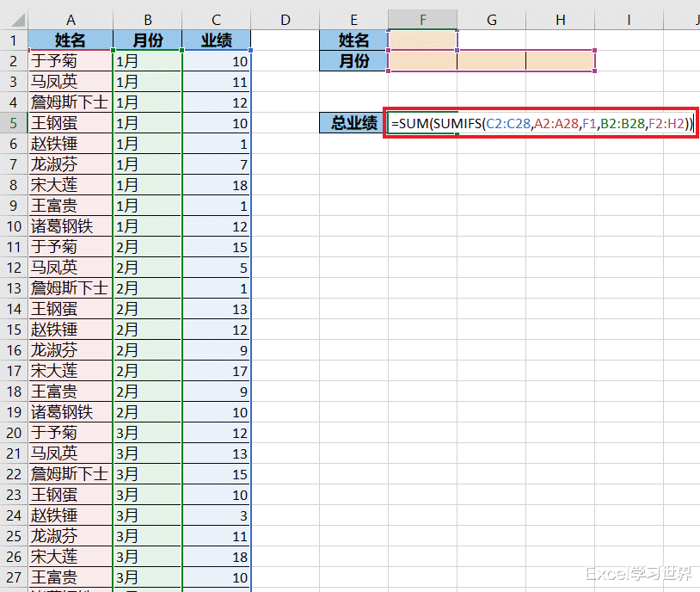This screenshot has height=592, width=700.
Task: Select column H header
Action: (x=561, y=20)
